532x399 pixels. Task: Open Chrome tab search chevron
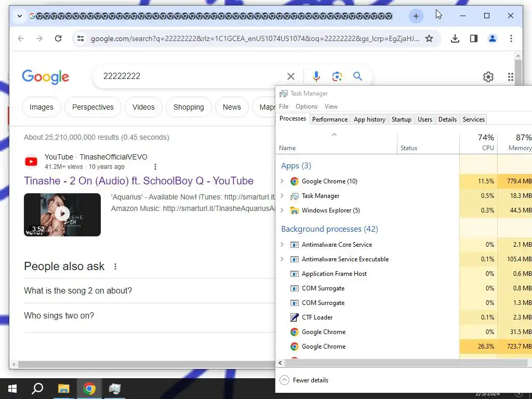coord(20,16)
